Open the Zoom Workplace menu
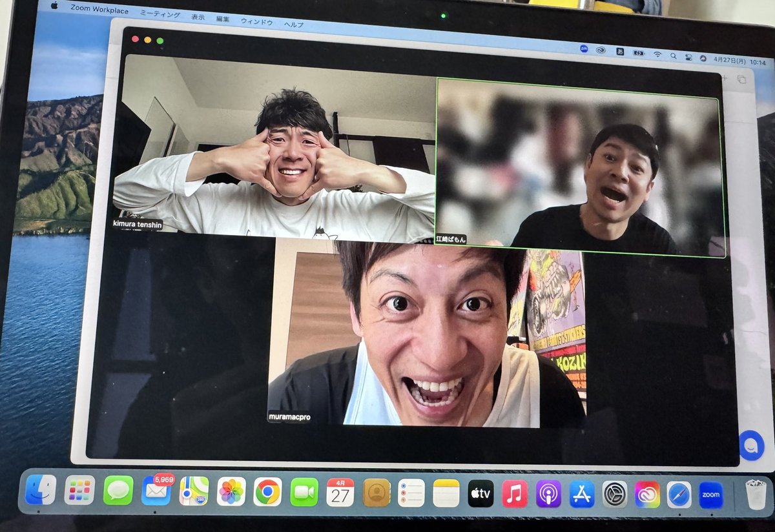 point(99,9)
